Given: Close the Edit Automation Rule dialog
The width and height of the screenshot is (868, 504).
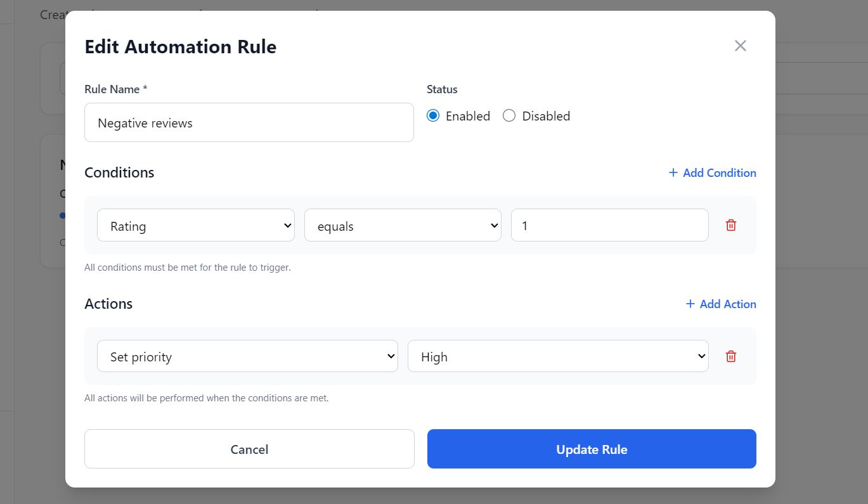Looking at the screenshot, I should tap(740, 46).
